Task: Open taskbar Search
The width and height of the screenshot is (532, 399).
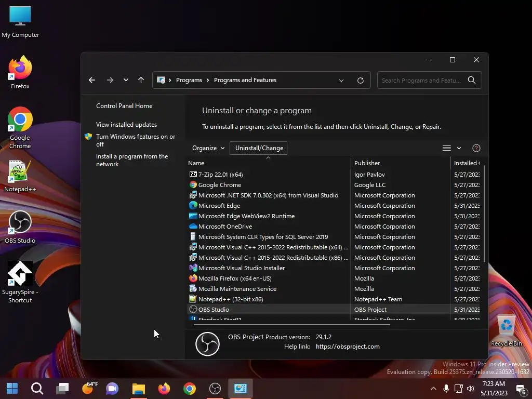Action: tap(37, 389)
